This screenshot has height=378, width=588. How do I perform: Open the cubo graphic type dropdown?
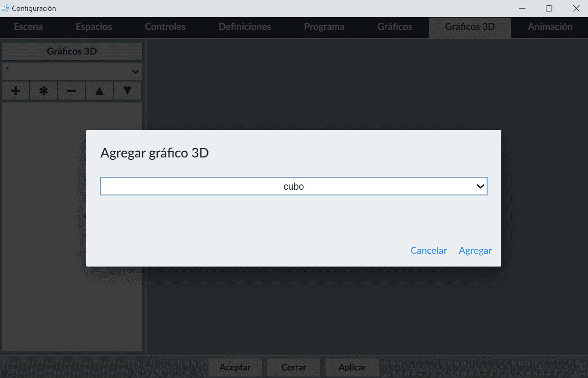pyautogui.click(x=293, y=186)
